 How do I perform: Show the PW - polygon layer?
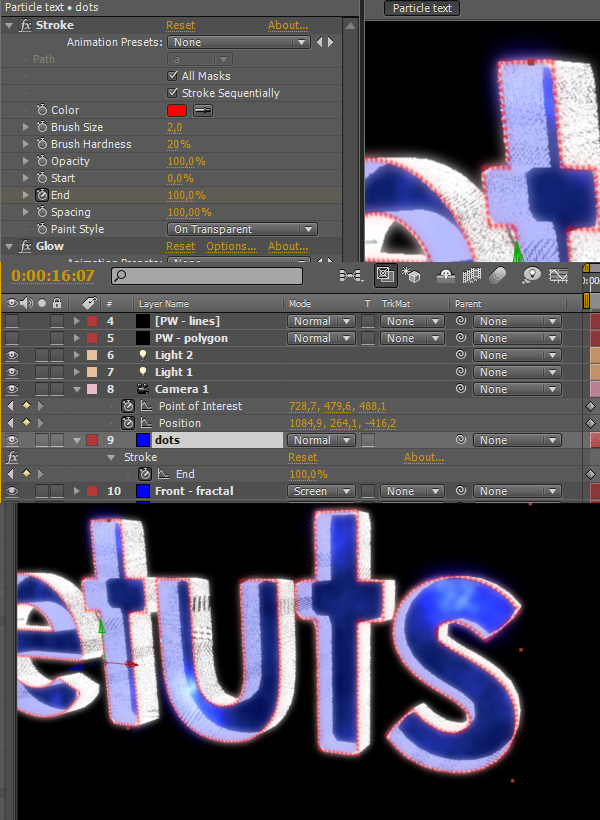(12, 338)
